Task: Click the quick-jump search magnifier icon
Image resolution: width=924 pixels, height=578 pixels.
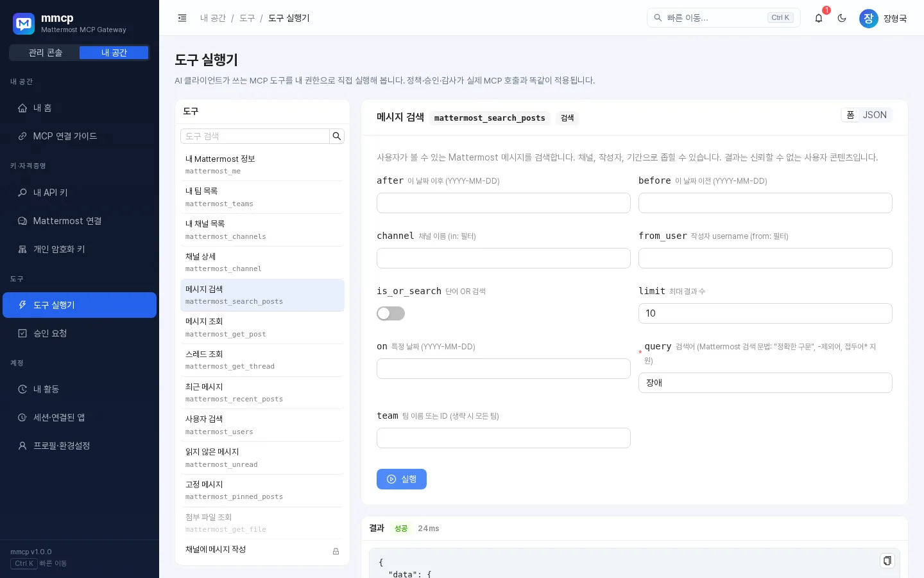Action: (658, 18)
